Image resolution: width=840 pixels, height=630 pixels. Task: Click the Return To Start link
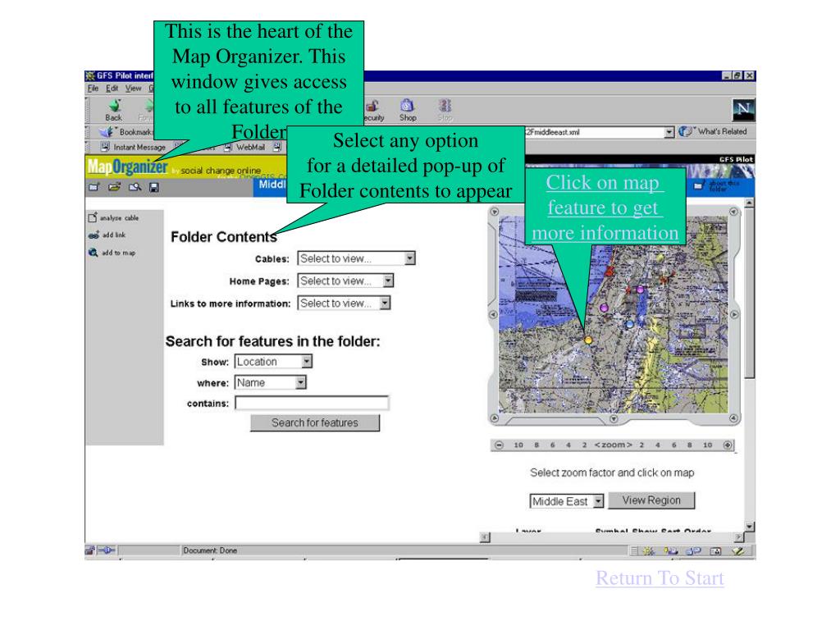[x=660, y=578]
